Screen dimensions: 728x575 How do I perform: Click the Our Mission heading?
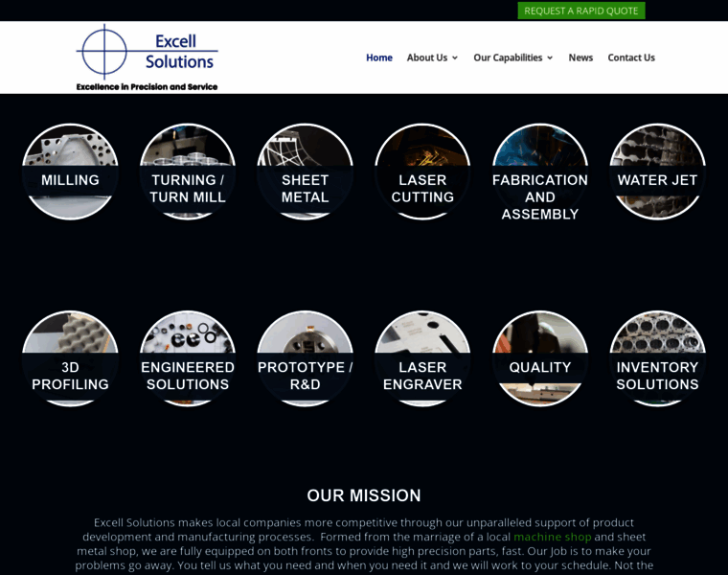click(364, 495)
